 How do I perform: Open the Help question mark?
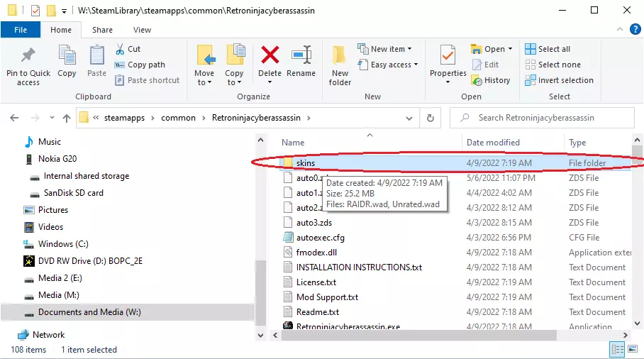[635, 29]
